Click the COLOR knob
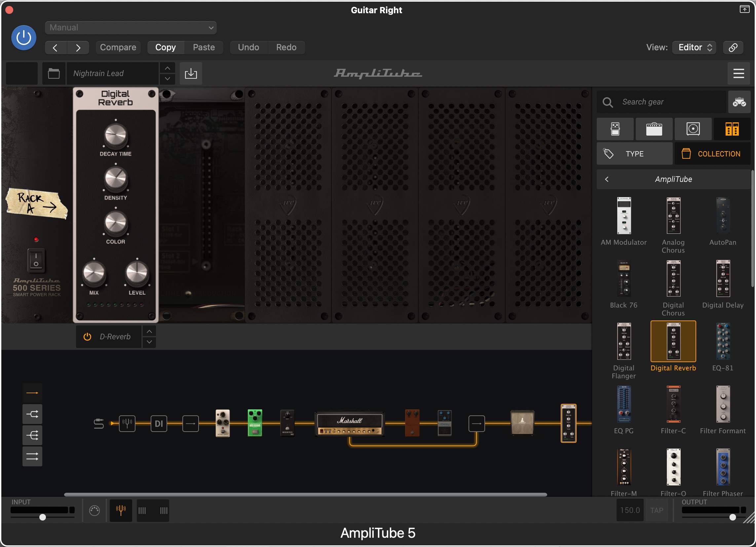 pyautogui.click(x=116, y=223)
